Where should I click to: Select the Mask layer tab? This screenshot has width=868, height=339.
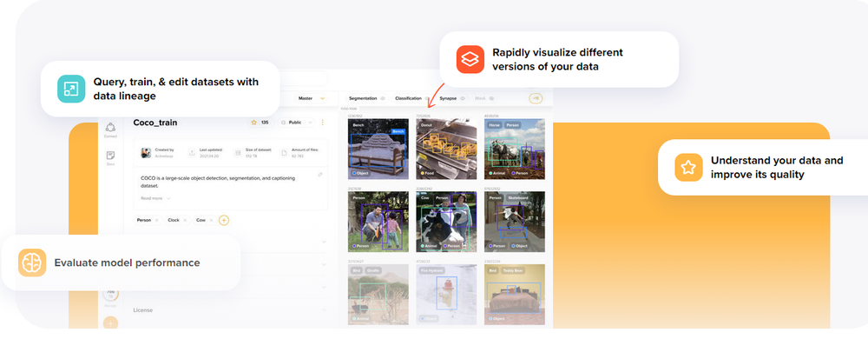point(480,98)
